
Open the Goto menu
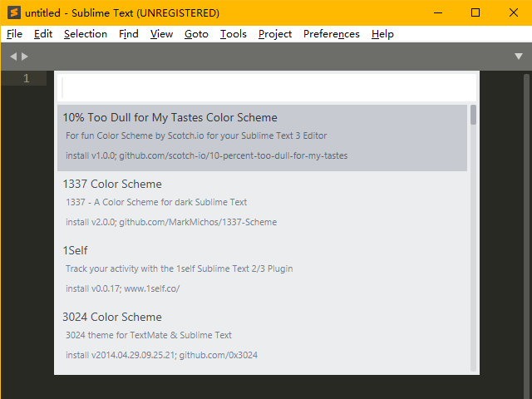tap(196, 34)
